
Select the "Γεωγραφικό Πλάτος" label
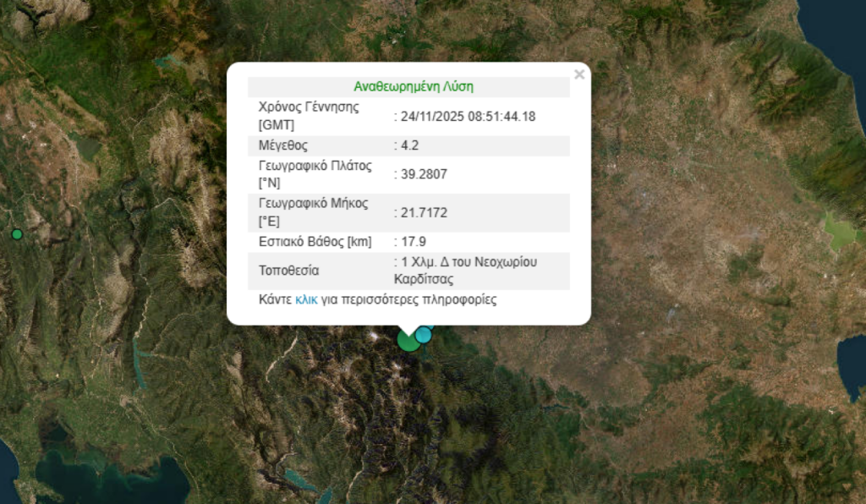coord(315,166)
